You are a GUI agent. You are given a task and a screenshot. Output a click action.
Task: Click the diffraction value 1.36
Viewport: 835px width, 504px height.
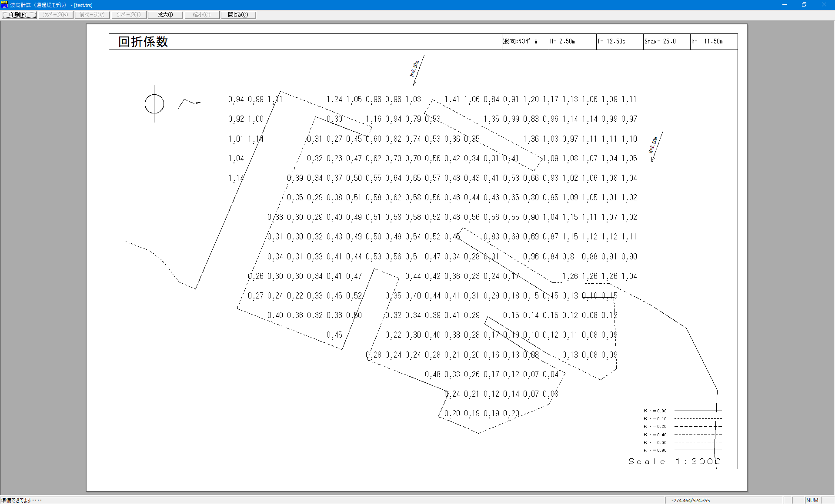tap(531, 139)
